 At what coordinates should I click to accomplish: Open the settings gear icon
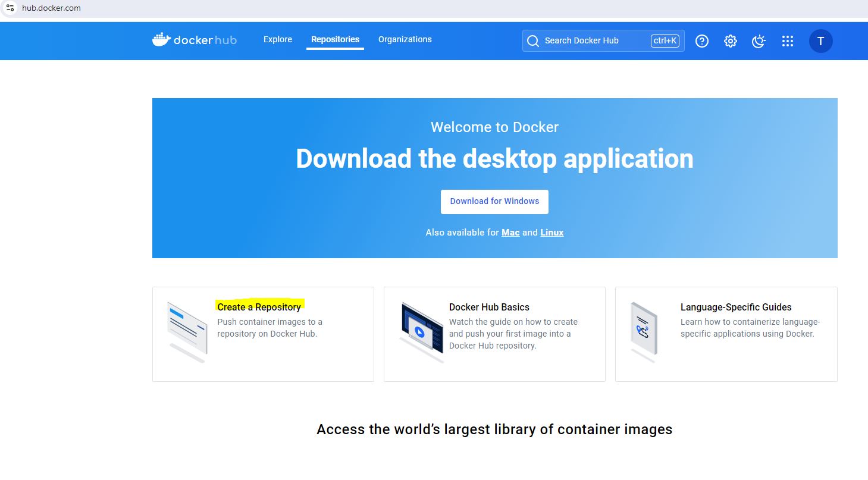pyautogui.click(x=731, y=41)
